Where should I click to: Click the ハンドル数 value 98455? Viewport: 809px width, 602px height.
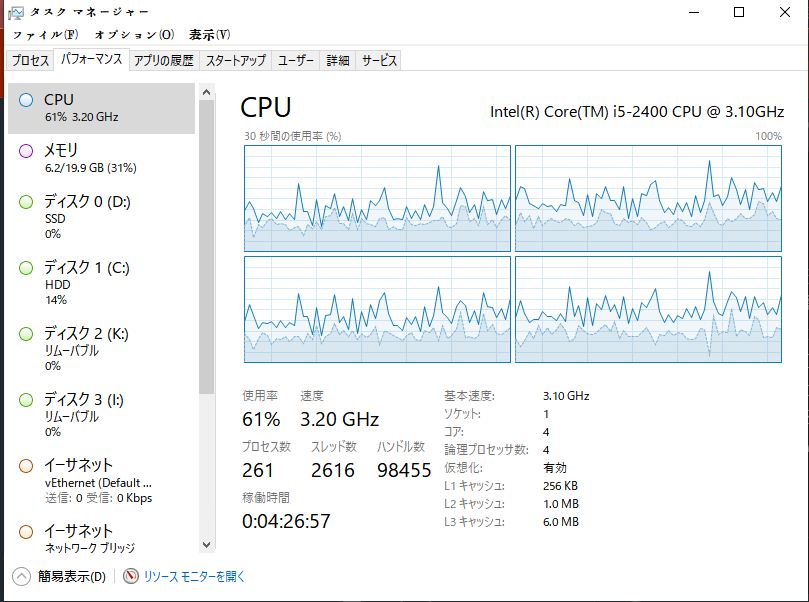pos(404,470)
